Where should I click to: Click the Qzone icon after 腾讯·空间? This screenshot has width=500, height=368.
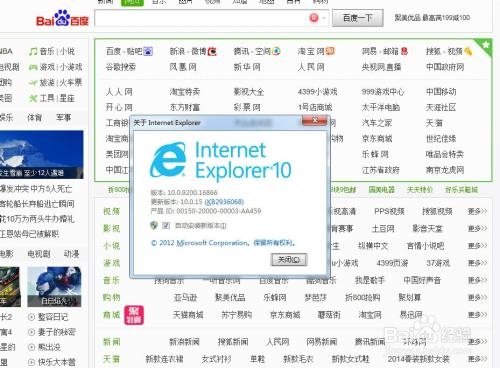[x=276, y=51]
